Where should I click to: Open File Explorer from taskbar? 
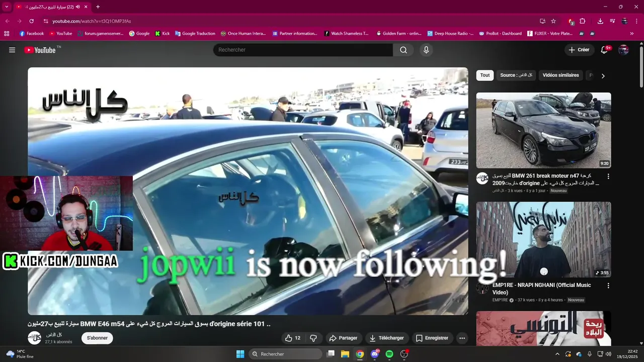click(345, 354)
